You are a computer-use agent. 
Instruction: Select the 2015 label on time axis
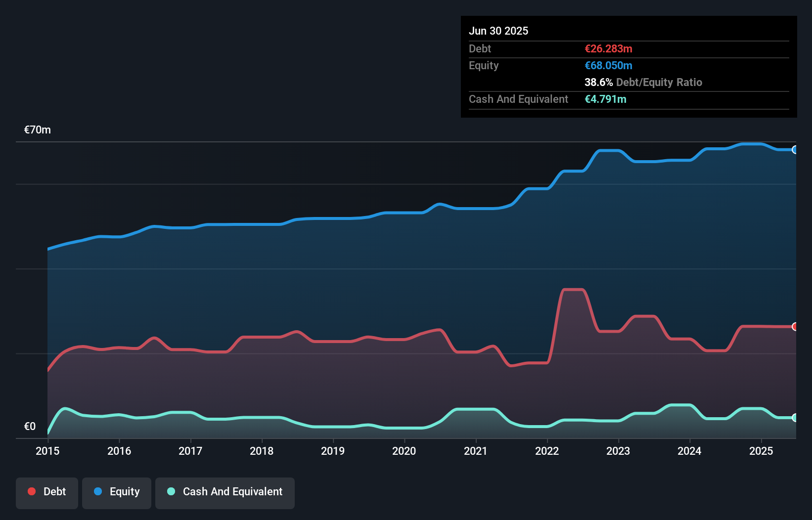47,451
